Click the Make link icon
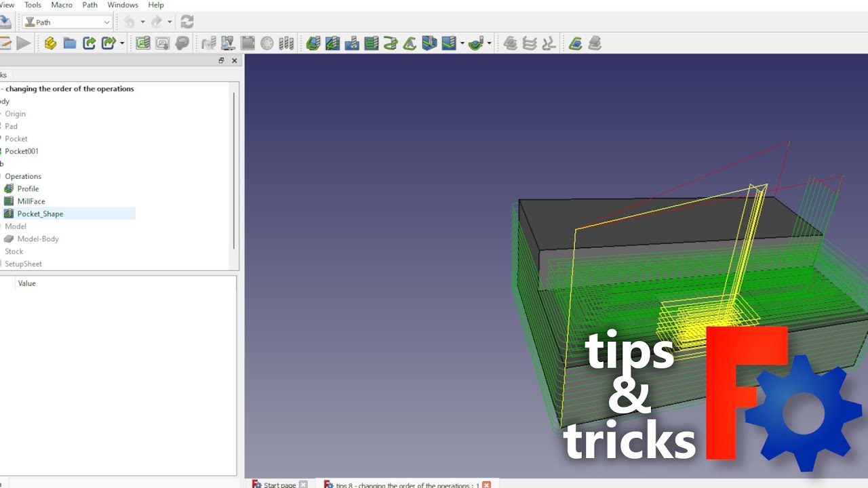Viewport: 868px width, 488px height. pyautogui.click(x=90, y=43)
